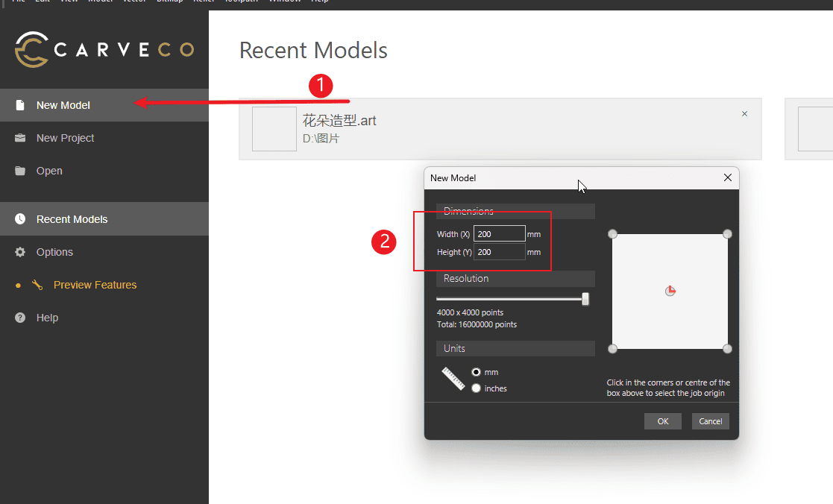Select the inches units radio button
The width and height of the screenshot is (833, 504).
(x=476, y=388)
